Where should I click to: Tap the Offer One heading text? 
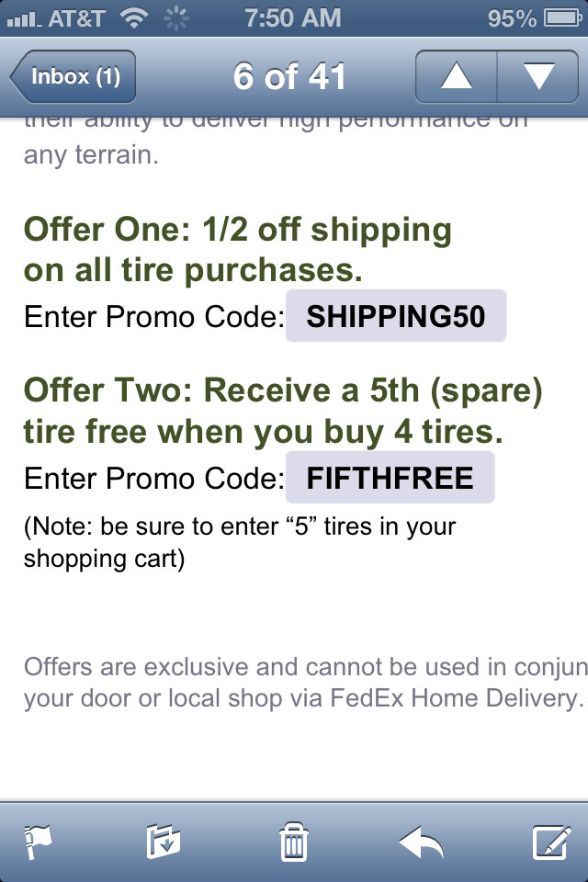[x=237, y=250]
